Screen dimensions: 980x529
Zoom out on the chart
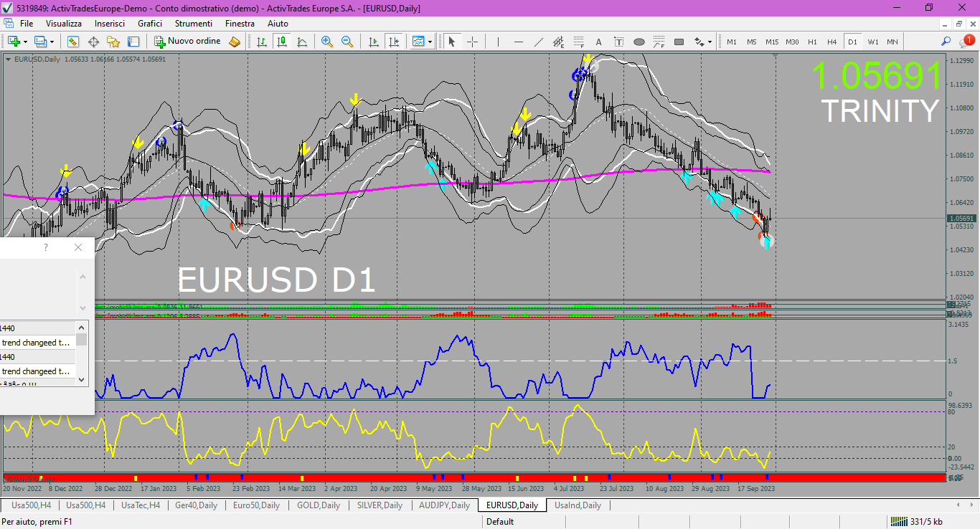point(347,42)
